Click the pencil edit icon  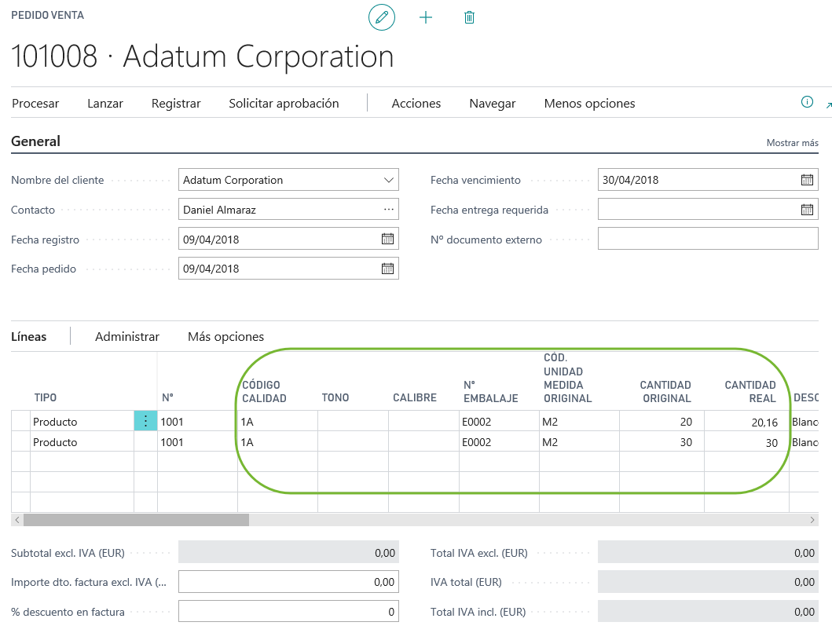pyautogui.click(x=382, y=17)
